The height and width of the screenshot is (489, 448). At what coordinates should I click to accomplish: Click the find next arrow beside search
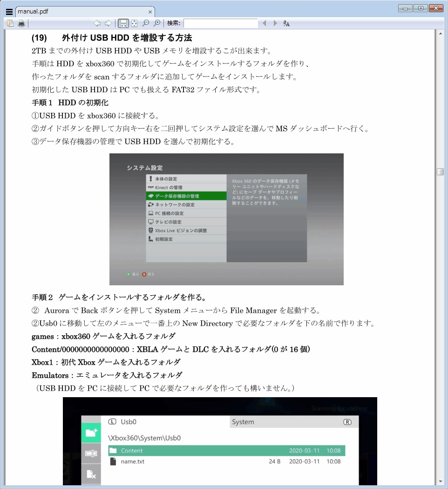click(x=274, y=23)
